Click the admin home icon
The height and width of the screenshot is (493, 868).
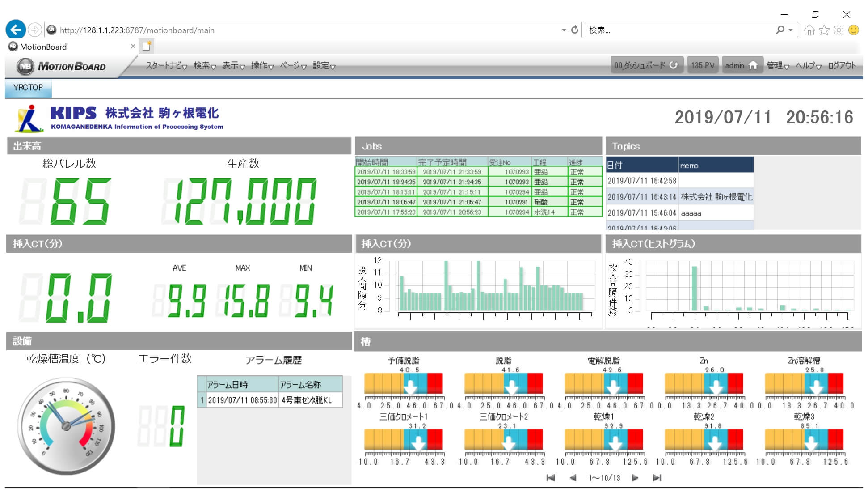point(753,65)
